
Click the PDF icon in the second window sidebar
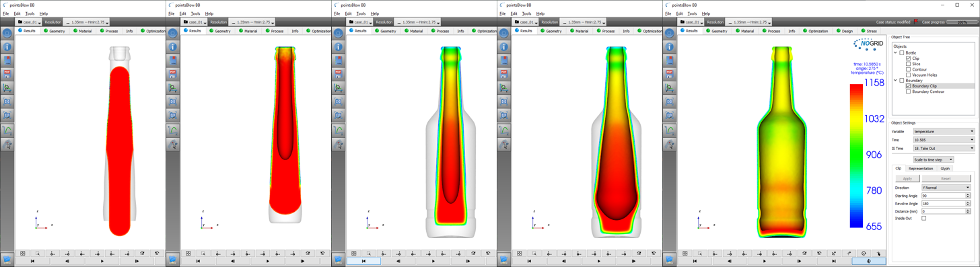pos(173,74)
